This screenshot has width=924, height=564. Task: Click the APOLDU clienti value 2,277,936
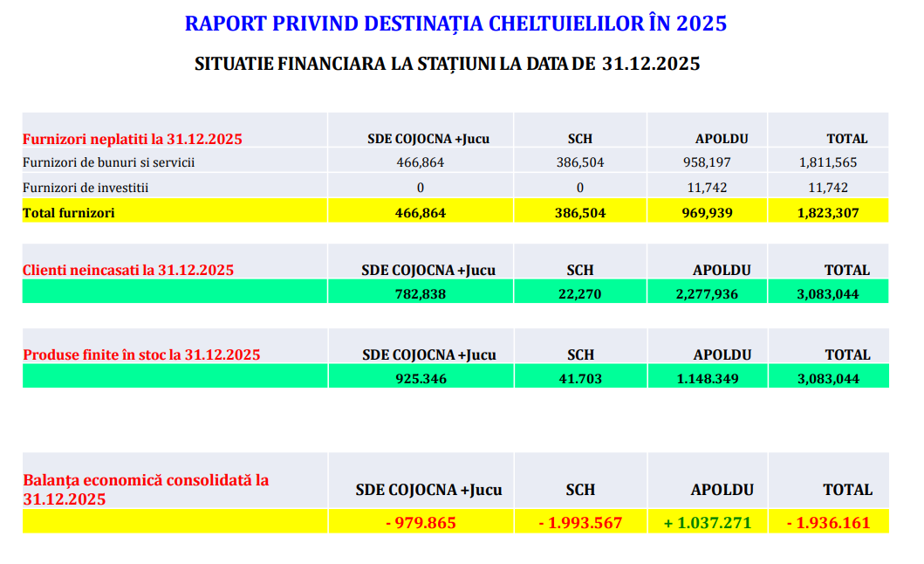click(707, 294)
